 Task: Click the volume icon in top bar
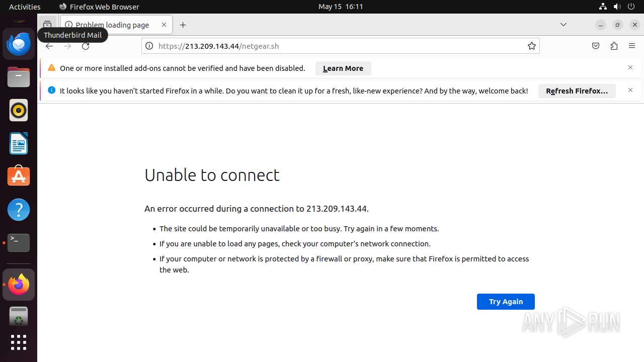point(617,7)
